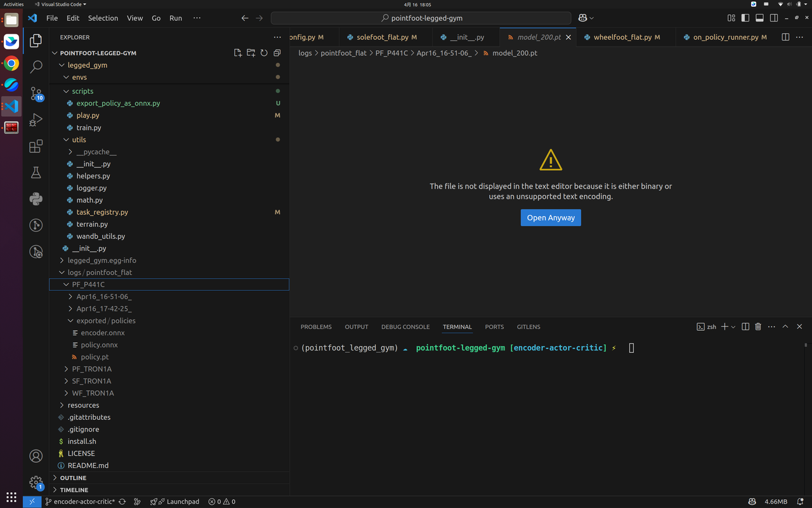812x508 pixels.
Task: Expand the WF_TRON1A folder
Action: (169, 393)
